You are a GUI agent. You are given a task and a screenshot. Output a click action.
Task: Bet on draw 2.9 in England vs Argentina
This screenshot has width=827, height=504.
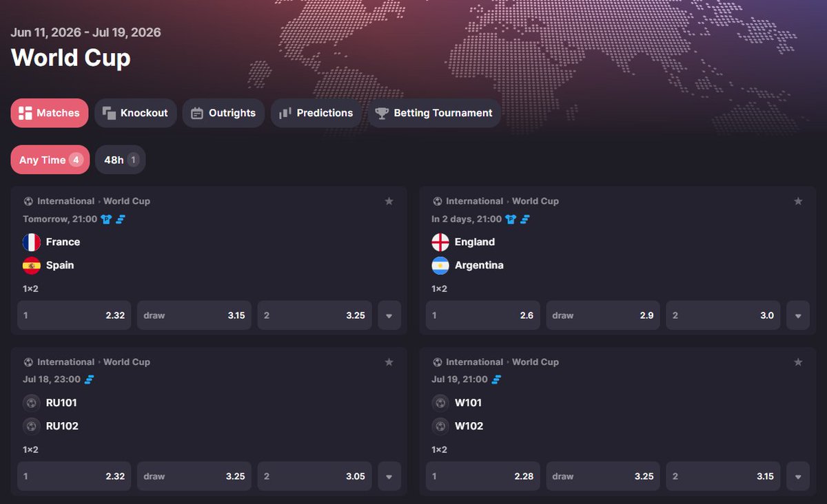click(x=603, y=315)
